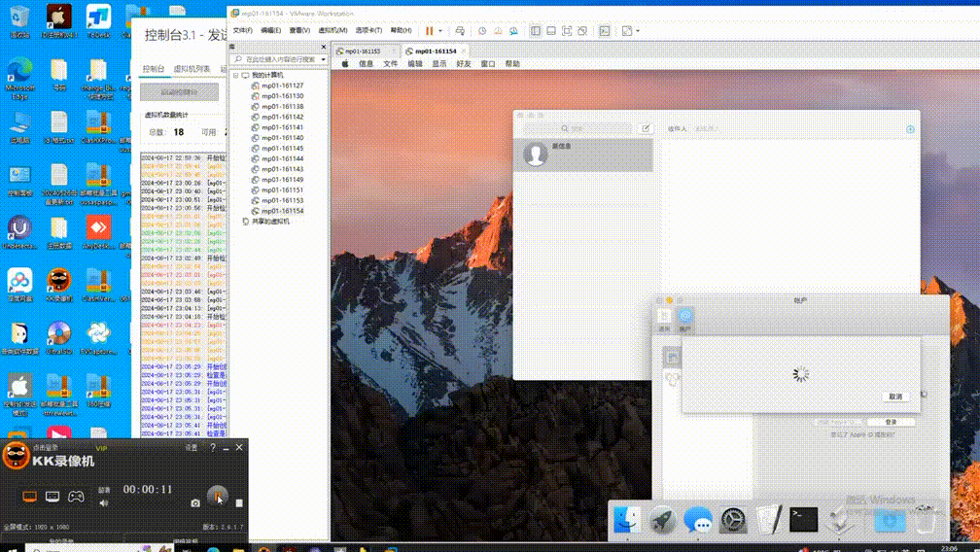Pause the virtual machine in VMware toolbar
The height and width of the screenshot is (552, 980).
click(430, 30)
